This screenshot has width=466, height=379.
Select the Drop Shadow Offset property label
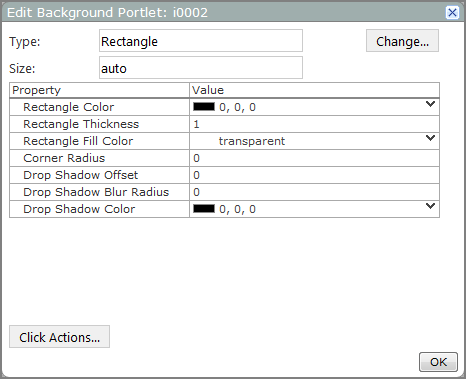coord(80,175)
